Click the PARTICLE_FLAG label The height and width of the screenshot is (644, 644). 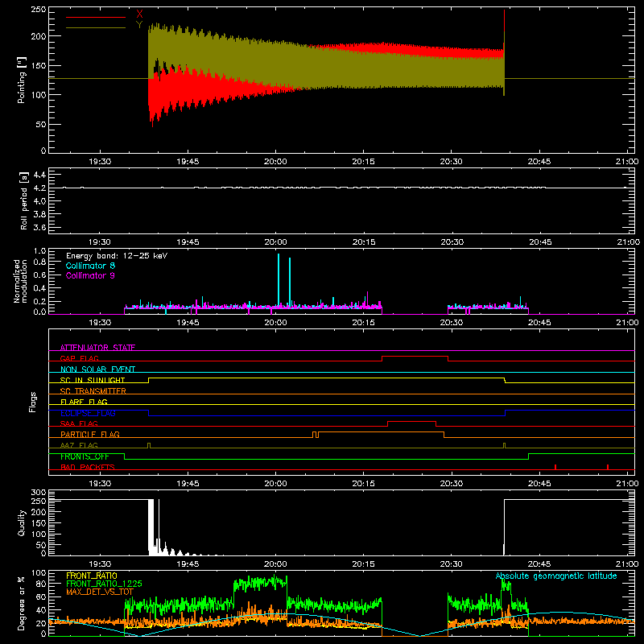click(90, 434)
